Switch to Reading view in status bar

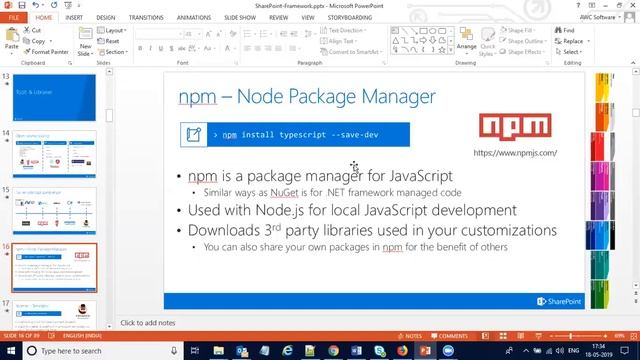pyautogui.click(x=521, y=336)
